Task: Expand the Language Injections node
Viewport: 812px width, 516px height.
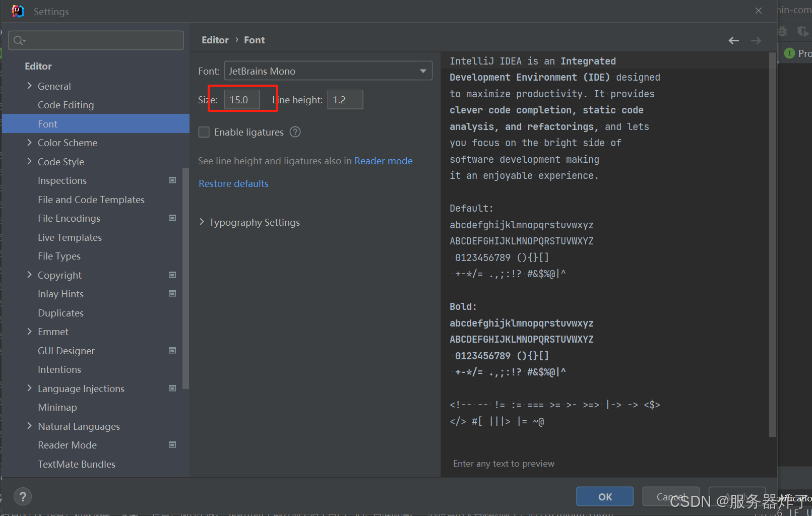Action: pyautogui.click(x=29, y=389)
